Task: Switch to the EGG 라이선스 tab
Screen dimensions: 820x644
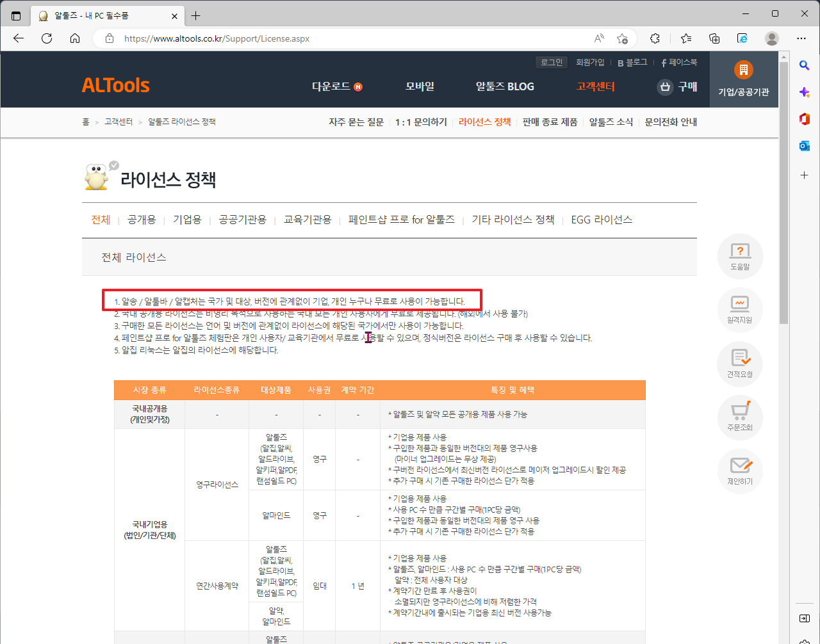Action: click(x=602, y=220)
